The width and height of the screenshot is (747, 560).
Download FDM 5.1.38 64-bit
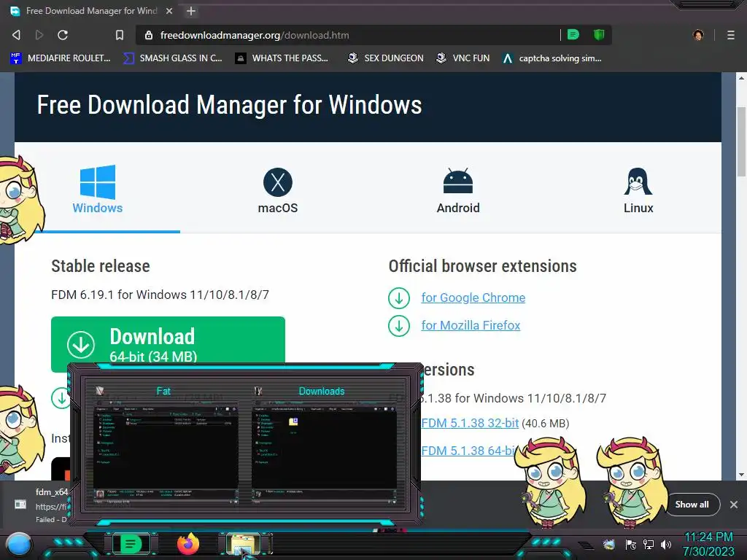[469, 451]
